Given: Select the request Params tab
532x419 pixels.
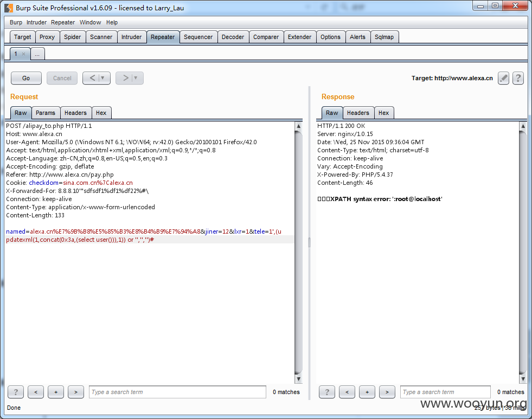Looking at the screenshot, I should pos(46,113).
